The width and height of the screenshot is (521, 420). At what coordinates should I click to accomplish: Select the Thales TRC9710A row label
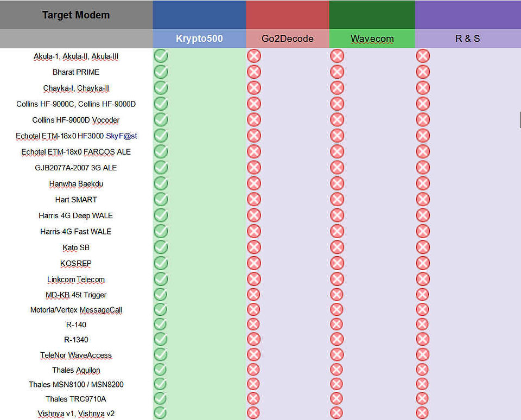pos(76,399)
